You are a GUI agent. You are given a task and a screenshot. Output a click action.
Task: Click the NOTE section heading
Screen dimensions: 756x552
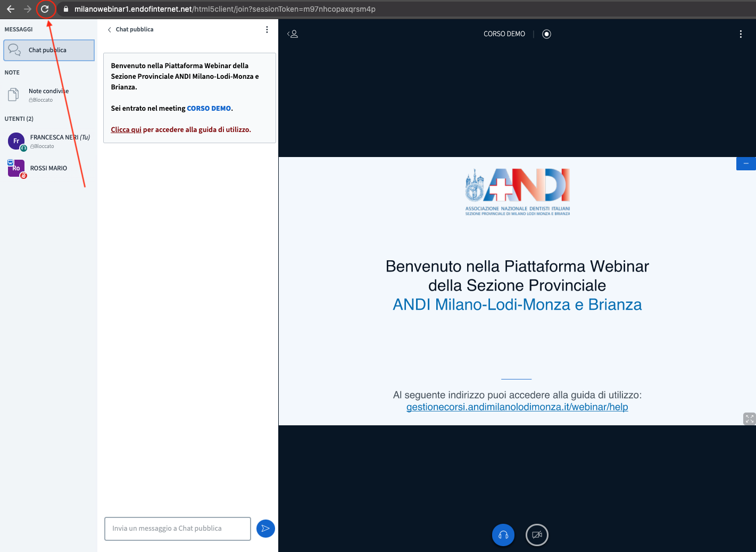pos(12,73)
